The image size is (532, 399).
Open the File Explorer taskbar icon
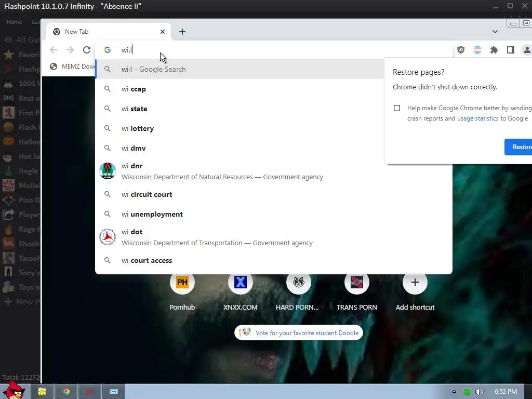(42, 392)
